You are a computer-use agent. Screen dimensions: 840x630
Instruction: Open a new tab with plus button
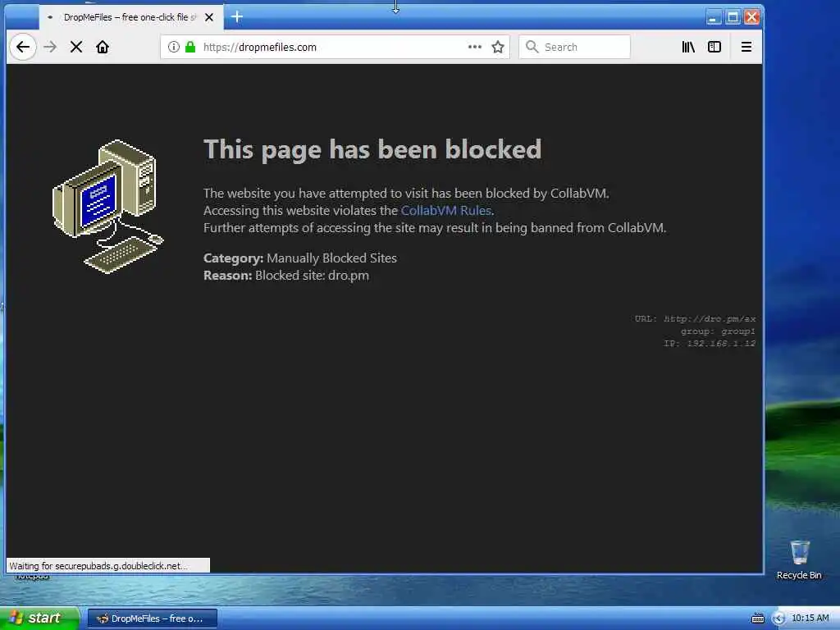pyautogui.click(x=237, y=17)
